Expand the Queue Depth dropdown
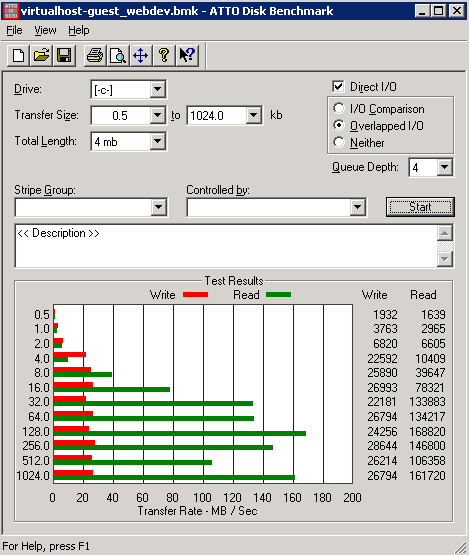The image size is (469, 555). pos(445,167)
